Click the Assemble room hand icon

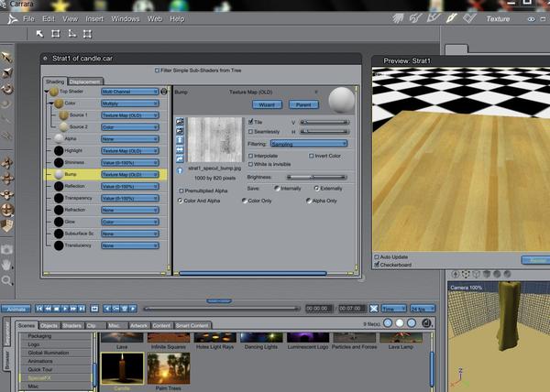coord(398,18)
